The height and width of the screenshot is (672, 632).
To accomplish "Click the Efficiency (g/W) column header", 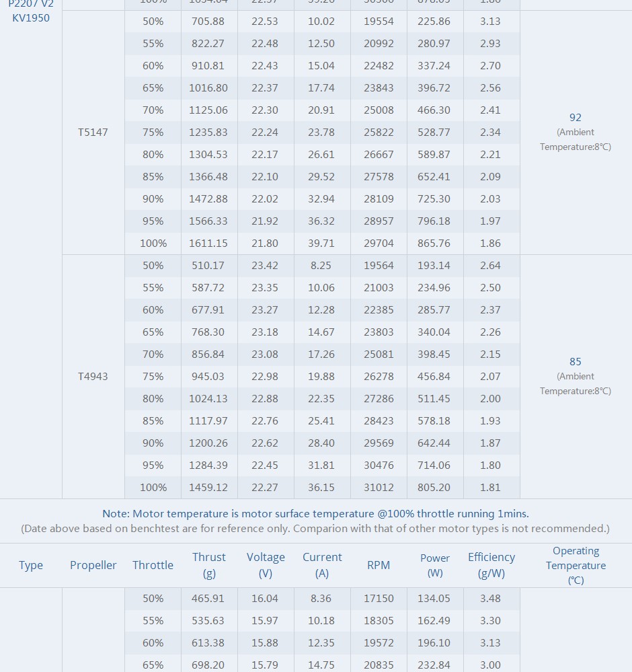I will 491,565.
